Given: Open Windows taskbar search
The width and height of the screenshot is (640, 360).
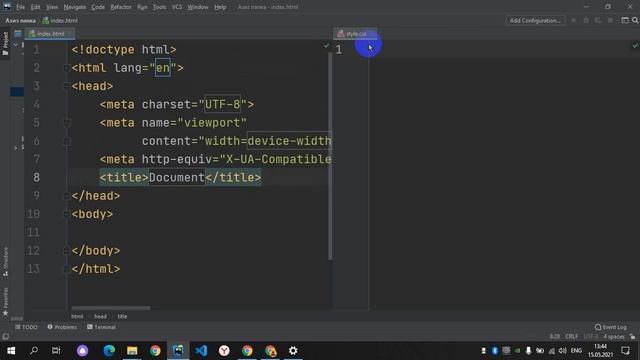Looking at the screenshot, I should [x=34, y=351].
